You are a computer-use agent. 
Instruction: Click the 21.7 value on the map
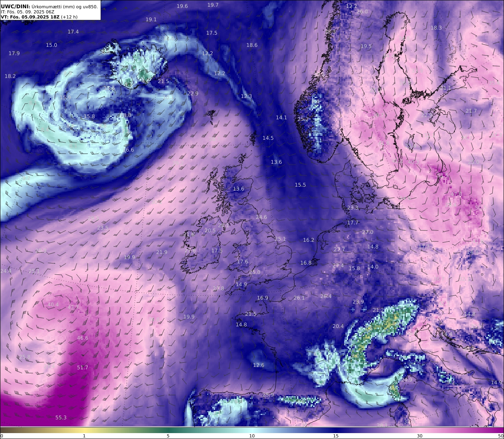[471, 111]
